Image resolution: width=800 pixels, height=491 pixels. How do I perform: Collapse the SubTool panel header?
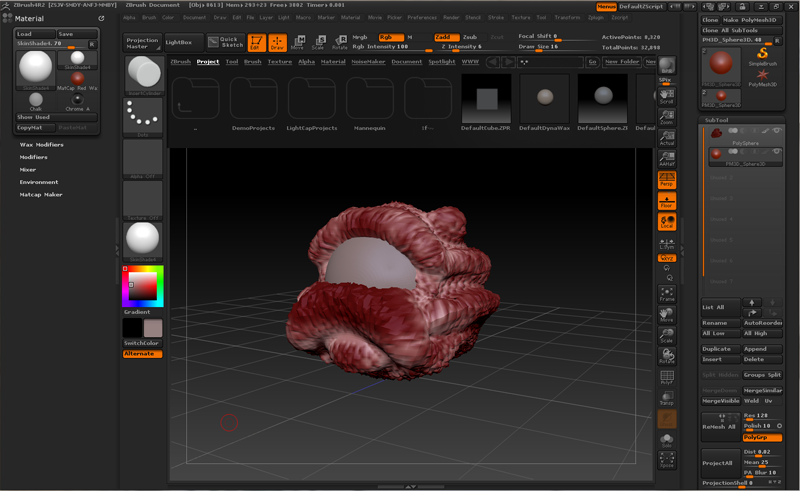tap(717, 119)
